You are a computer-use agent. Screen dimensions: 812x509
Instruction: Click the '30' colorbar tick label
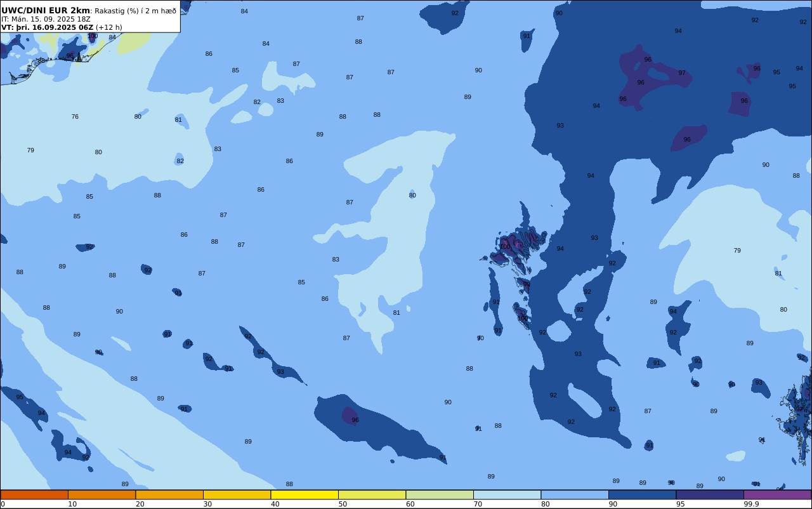[207, 504]
